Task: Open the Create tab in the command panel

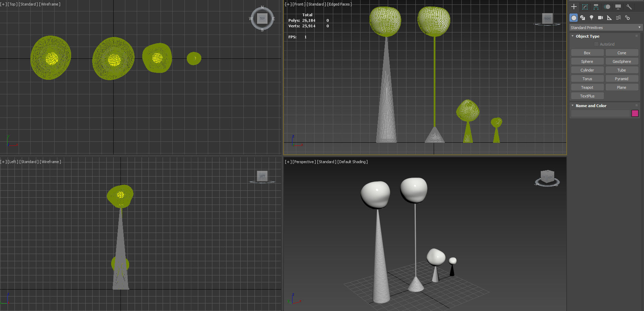Action: point(574,7)
